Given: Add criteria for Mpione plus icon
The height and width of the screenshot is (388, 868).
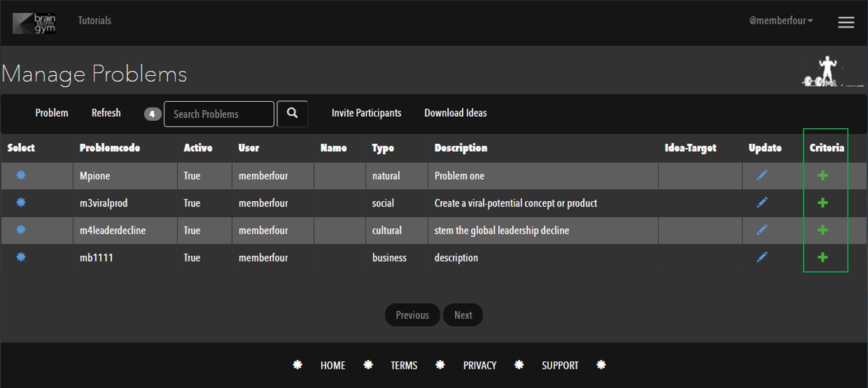Looking at the screenshot, I should click(x=823, y=175).
